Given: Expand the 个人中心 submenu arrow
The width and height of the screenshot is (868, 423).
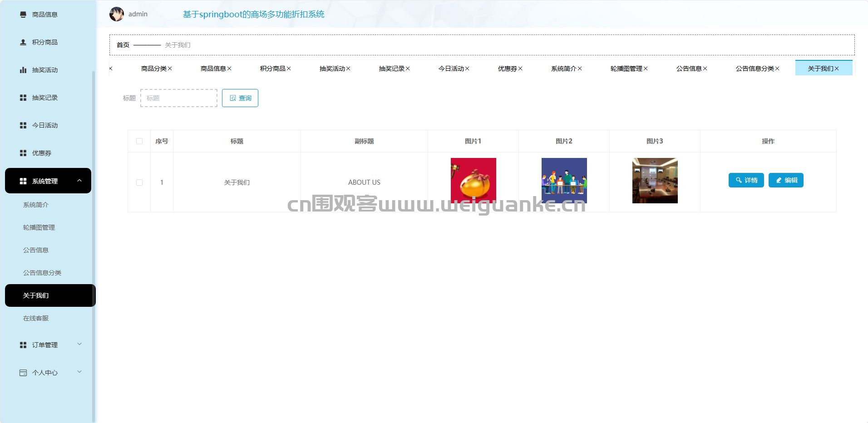Looking at the screenshot, I should tap(79, 372).
